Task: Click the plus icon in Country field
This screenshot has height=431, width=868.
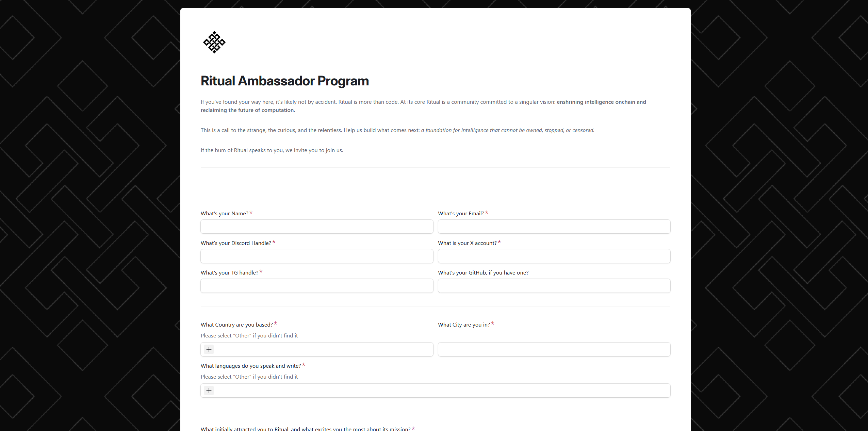Action: click(209, 349)
